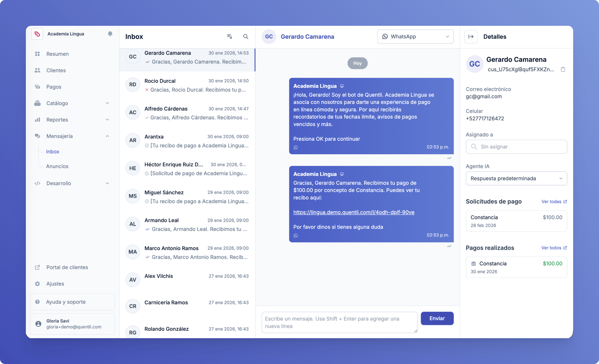Open the Resumen menu label

[58, 54]
